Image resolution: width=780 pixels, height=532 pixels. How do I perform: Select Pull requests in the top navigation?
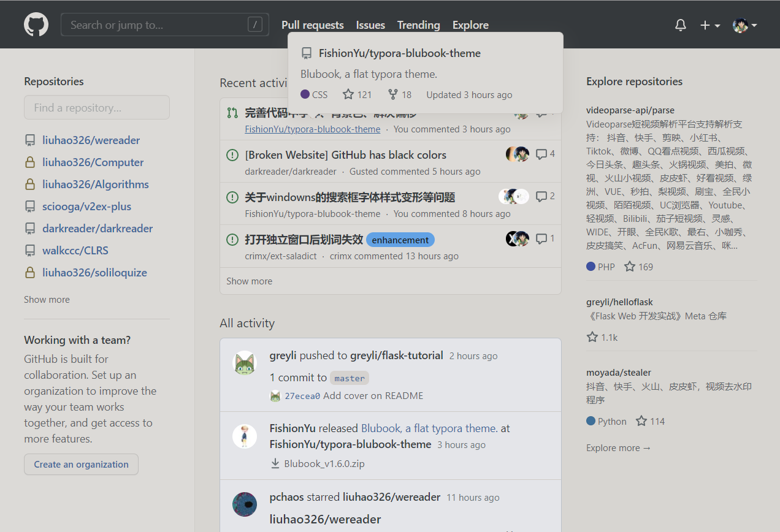tap(312, 25)
